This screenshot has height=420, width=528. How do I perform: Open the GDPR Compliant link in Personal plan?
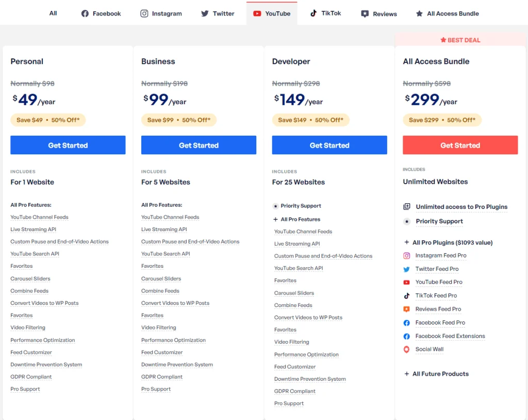click(x=31, y=377)
